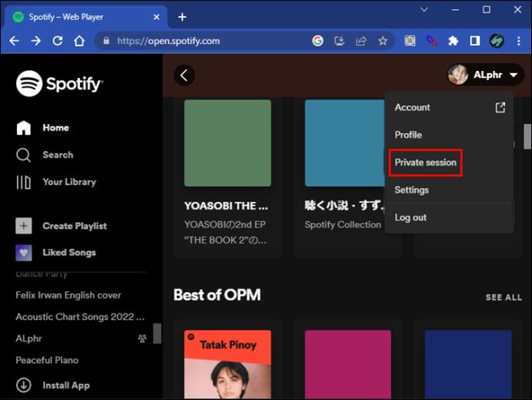Open the Peaceful Piano playlist

[47, 360]
